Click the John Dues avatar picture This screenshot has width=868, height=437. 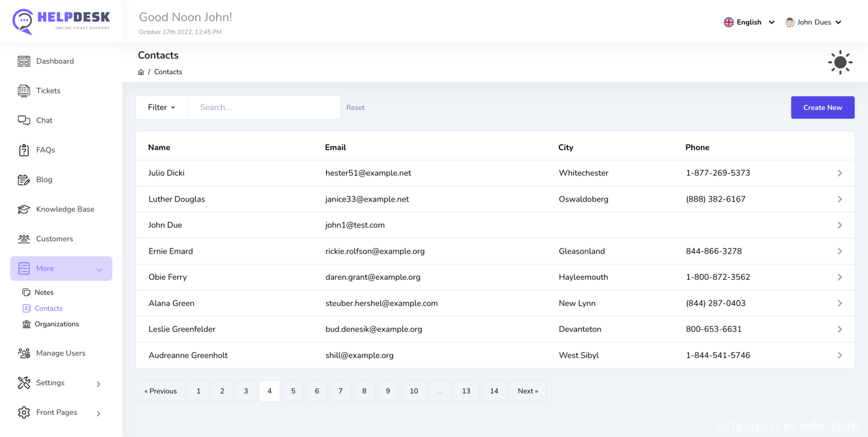(790, 22)
